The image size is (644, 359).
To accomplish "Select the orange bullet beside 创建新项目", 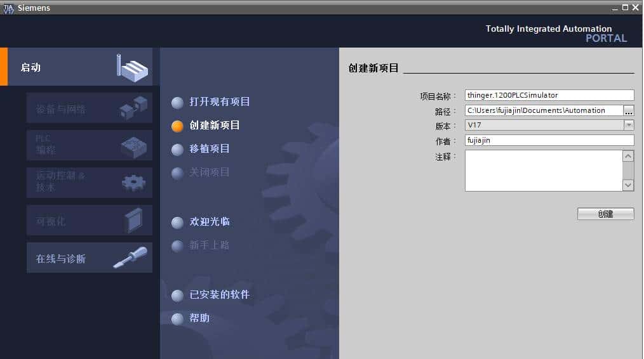I will pos(177,126).
